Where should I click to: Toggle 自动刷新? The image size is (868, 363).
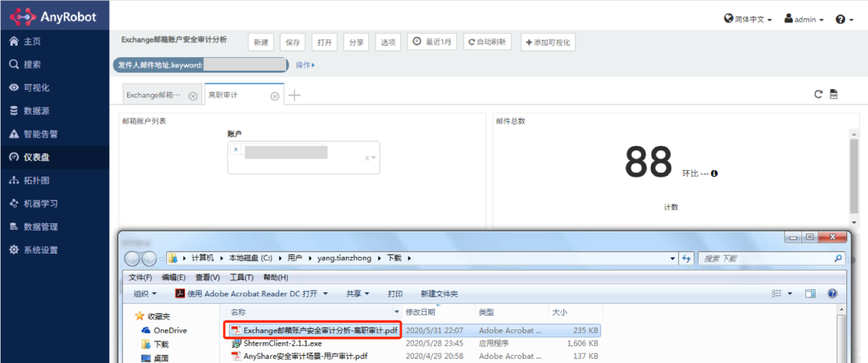[487, 42]
